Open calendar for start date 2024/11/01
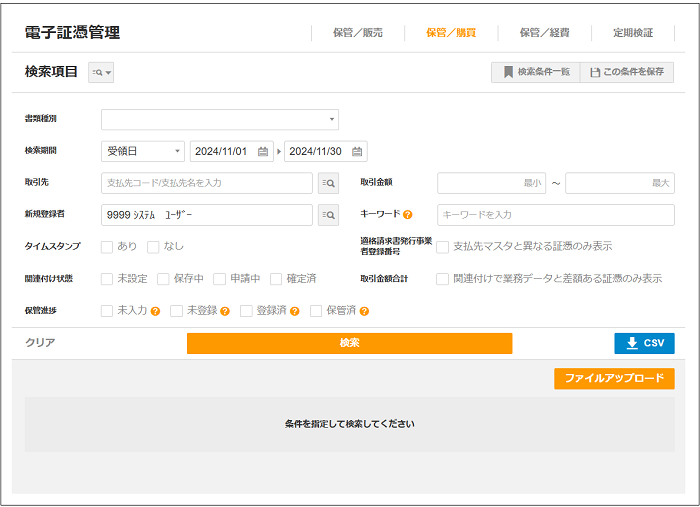 tap(263, 152)
